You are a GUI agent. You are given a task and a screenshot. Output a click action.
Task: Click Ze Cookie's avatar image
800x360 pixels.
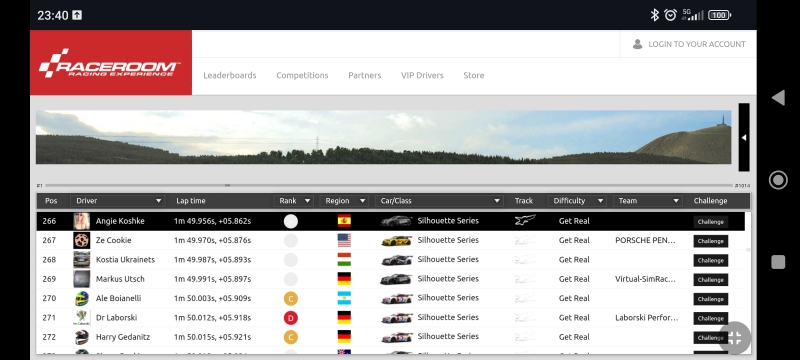tap(82, 241)
